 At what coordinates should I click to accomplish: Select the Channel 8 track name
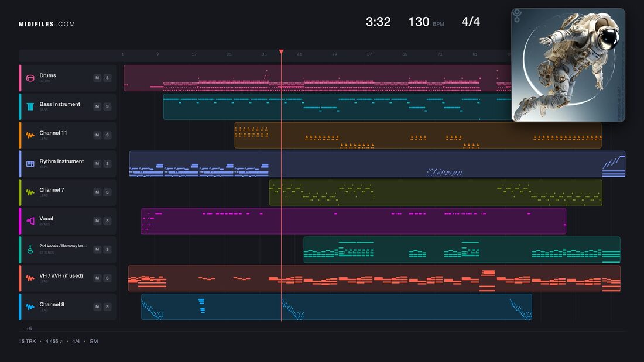pyautogui.click(x=52, y=305)
